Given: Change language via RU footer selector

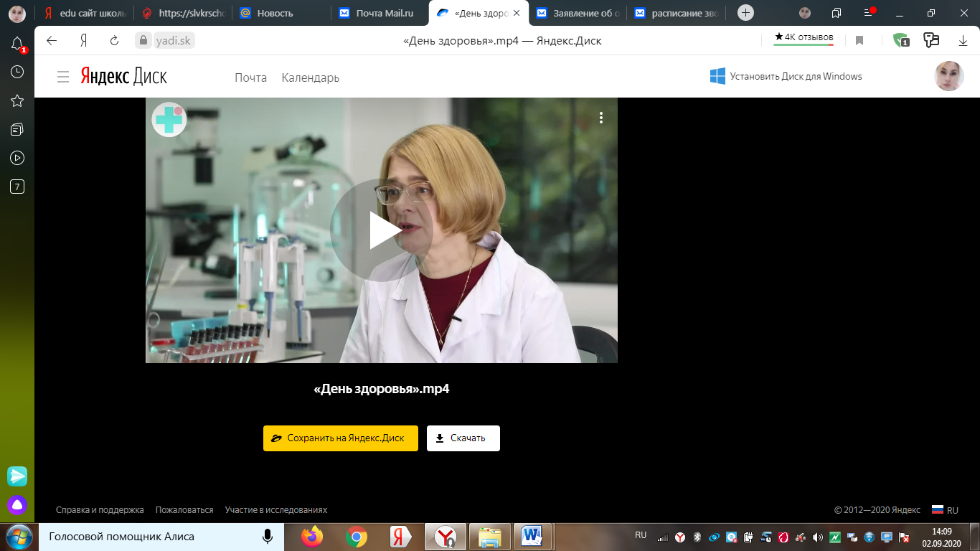Looking at the screenshot, I should [x=945, y=510].
